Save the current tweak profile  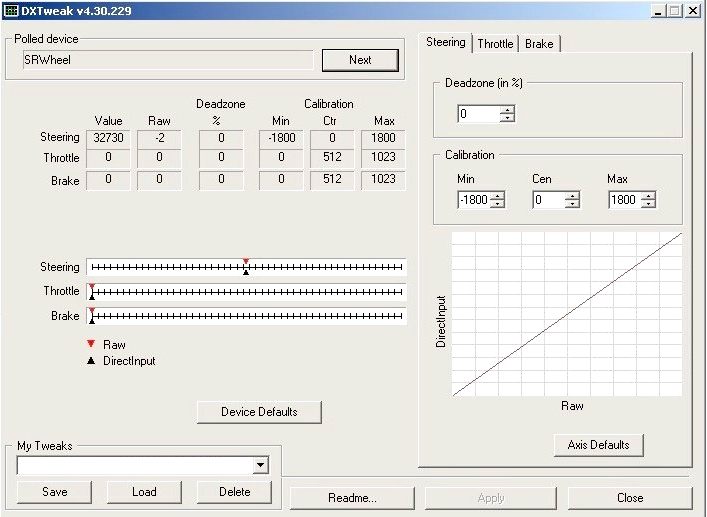(x=55, y=492)
